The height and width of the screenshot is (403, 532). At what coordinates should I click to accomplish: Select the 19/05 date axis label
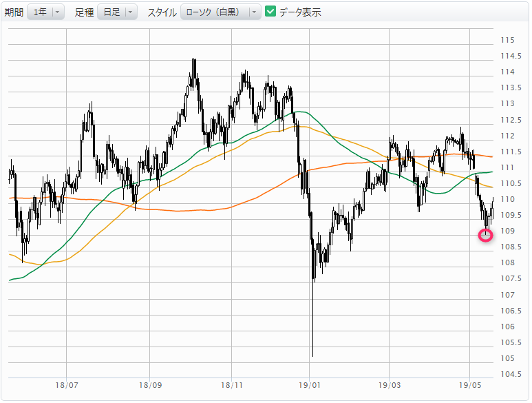coord(470,385)
